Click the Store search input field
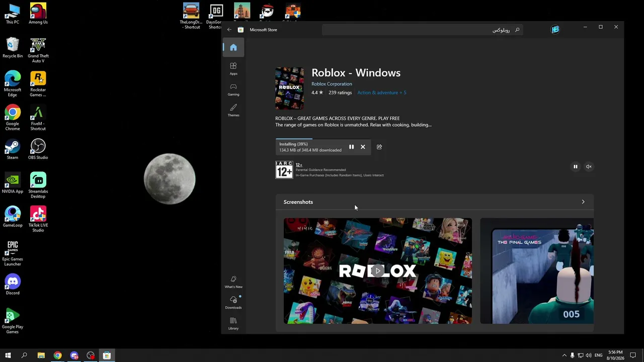Viewport: 644px width, 362px height. pos(422,30)
